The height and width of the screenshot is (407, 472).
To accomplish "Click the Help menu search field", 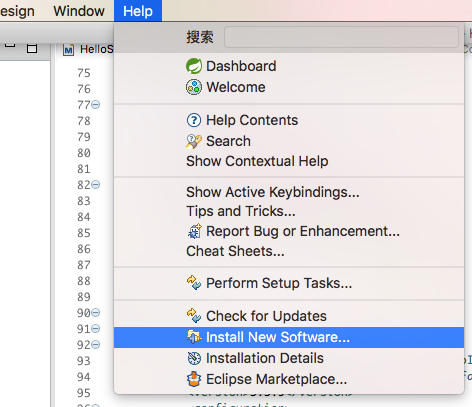I will pyautogui.click(x=341, y=37).
